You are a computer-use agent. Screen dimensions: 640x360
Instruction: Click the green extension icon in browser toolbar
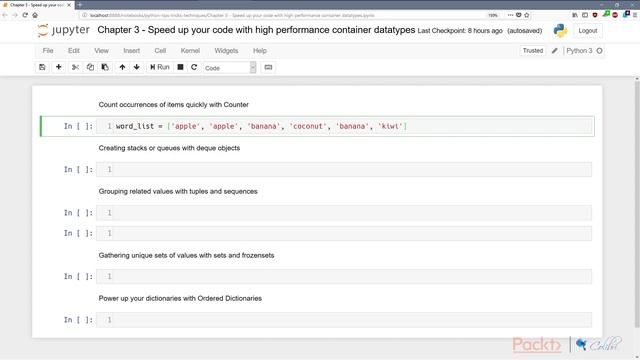[606, 15]
